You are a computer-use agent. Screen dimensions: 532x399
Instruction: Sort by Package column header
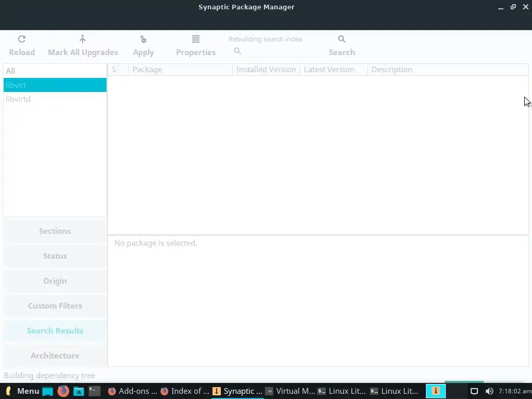click(180, 70)
